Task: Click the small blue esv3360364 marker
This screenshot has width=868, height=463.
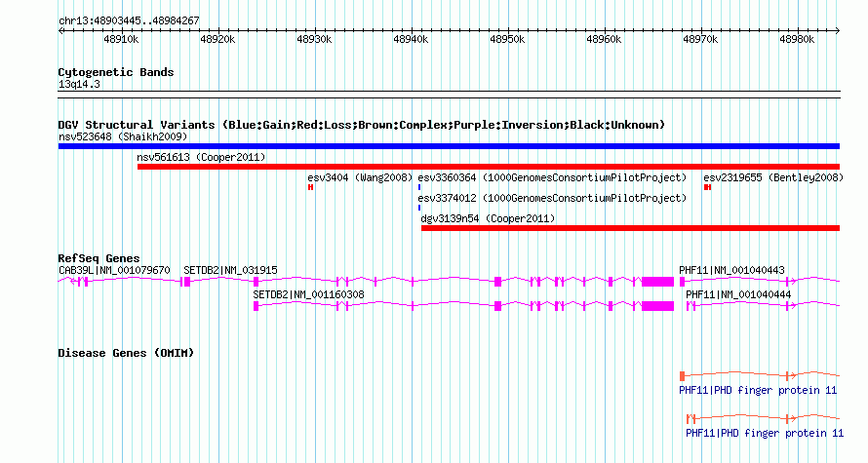Action: pyautogui.click(x=419, y=187)
